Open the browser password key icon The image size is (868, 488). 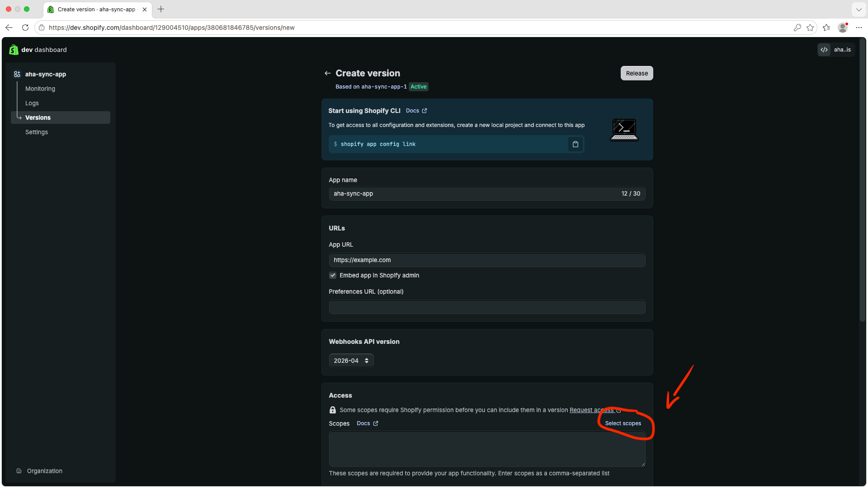point(797,28)
